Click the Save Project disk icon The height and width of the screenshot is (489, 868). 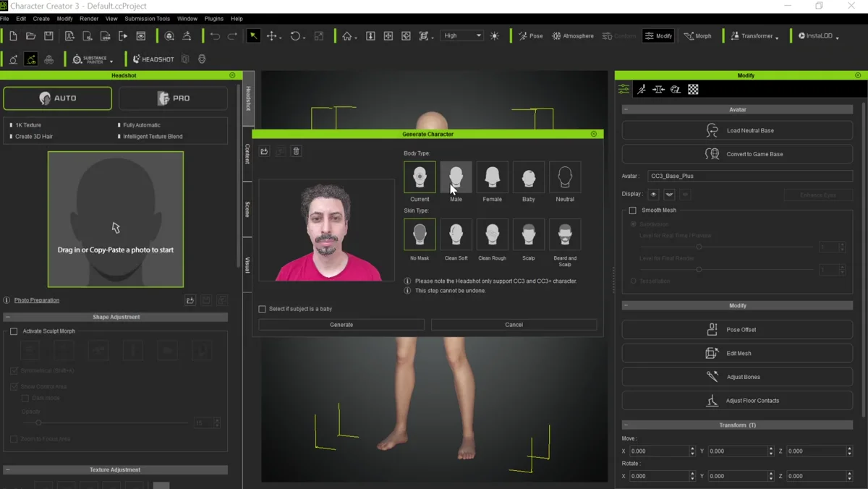48,35
